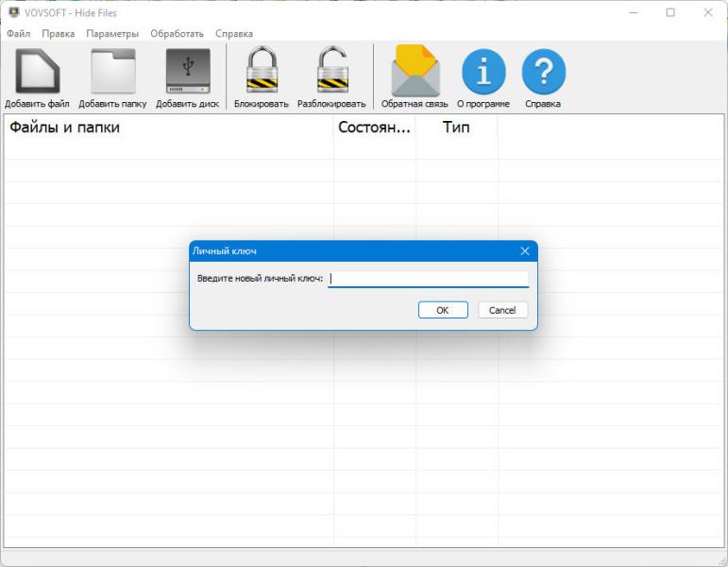Click the Справка question mark icon
The width and height of the screenshot is (728, 567).
click(543, 73)
